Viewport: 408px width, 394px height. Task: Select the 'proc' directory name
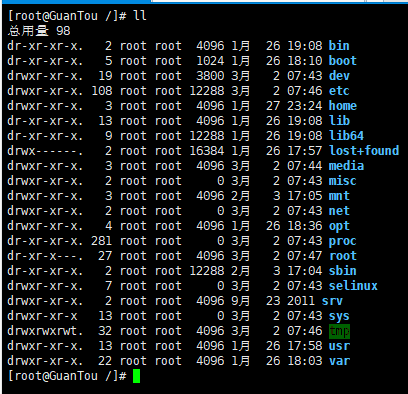[343, 241]
